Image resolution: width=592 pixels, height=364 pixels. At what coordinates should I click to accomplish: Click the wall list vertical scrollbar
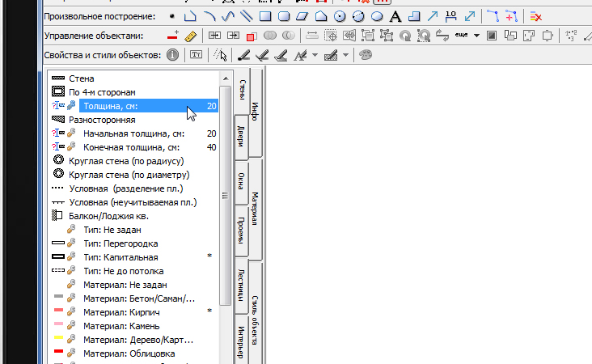226,202
